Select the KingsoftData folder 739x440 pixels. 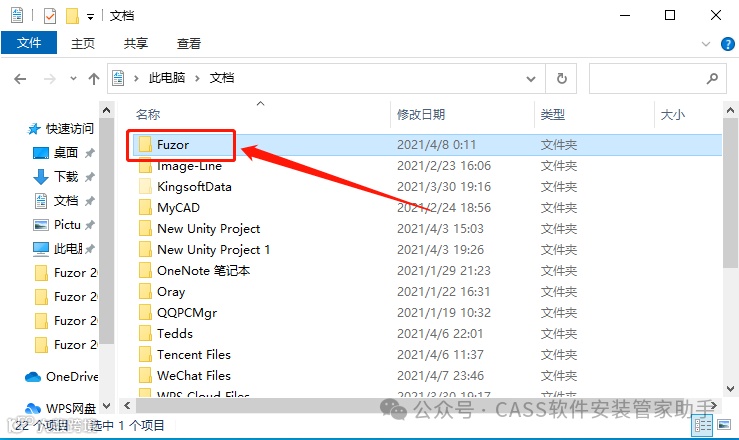click(x=194, y=187)
